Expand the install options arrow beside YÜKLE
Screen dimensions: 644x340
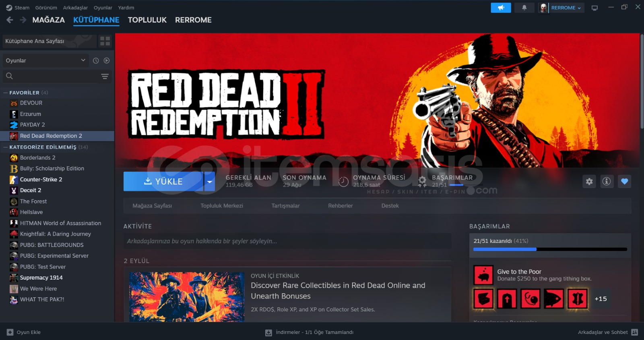pyautogui.click(x=209, y=181)
